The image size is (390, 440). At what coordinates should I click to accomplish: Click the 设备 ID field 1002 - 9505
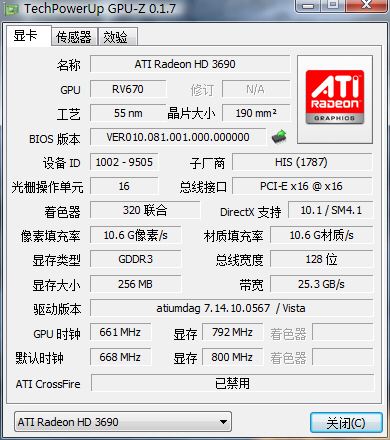click(x=124, y=162)
